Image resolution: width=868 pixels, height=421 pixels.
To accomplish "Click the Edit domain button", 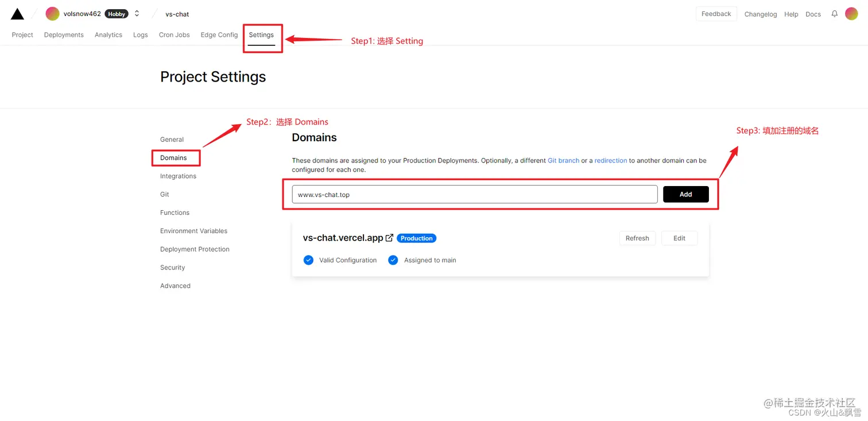I will click(x=679, y=238).
